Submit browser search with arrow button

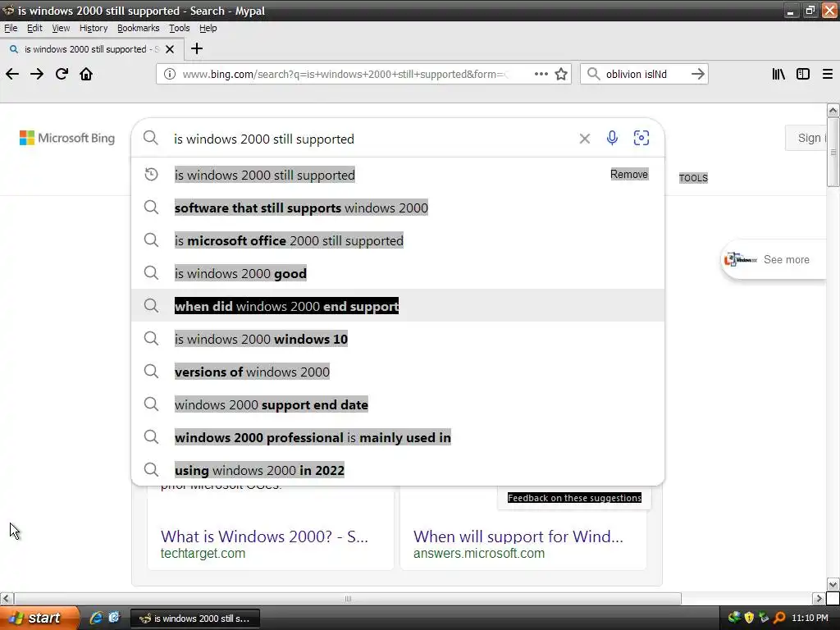(697, 74)
